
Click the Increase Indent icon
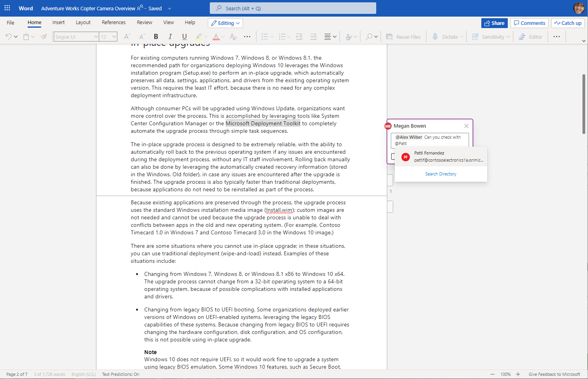[313, 37]
